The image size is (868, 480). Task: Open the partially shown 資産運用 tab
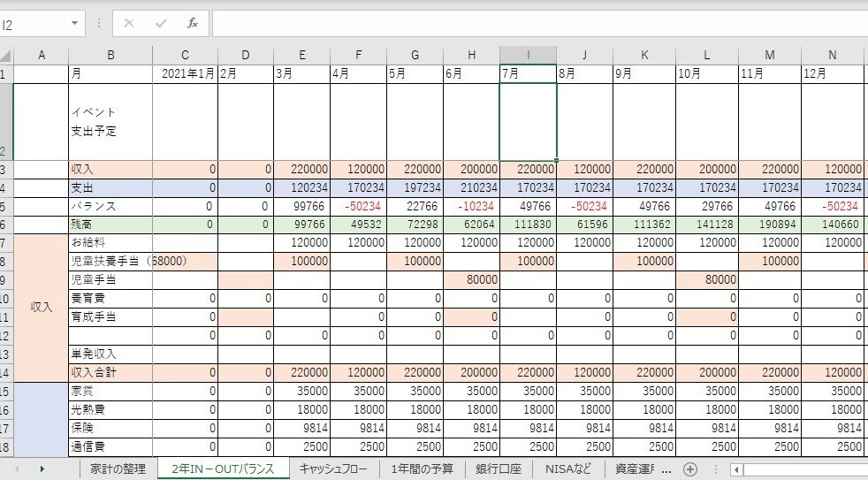(x=633, y=469)
